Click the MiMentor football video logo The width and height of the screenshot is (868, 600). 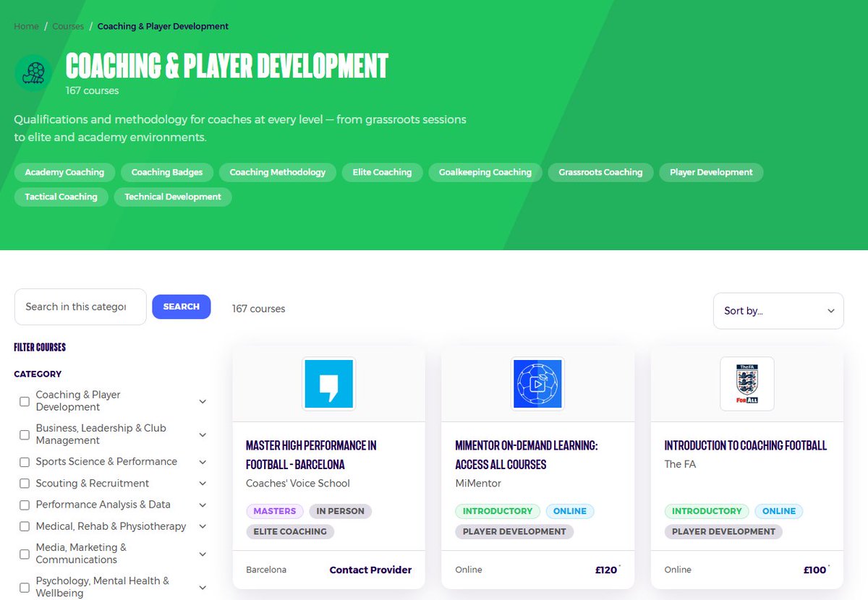pyautogui.click(x=537, y=384)
